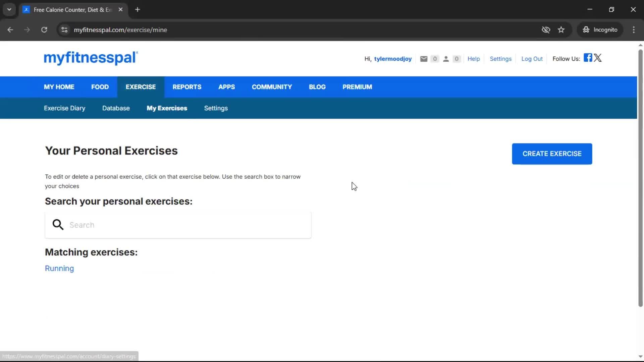Click the tylermoodjoy username link
Screen dimensions: 644x362
click(393, 59)
